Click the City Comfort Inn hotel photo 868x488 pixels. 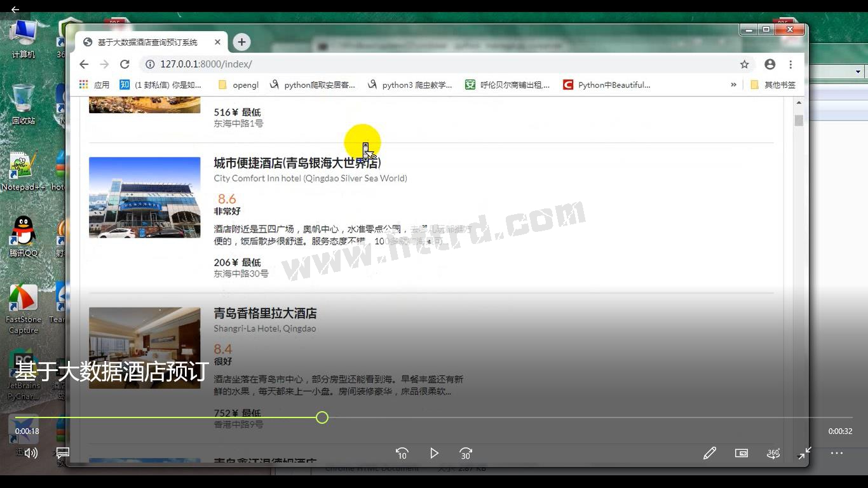tap(145, 198)
